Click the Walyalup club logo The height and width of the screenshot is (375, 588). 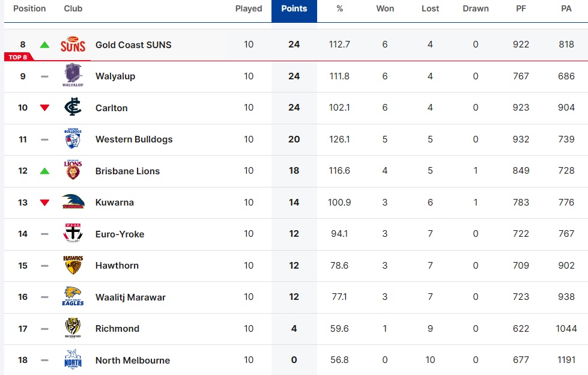point(73,76)
